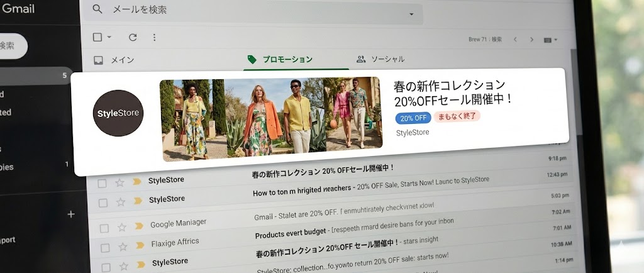Select the Flaxige Affrics email checkbox
This screenshot has height=273, width=644.
[105, 248]
